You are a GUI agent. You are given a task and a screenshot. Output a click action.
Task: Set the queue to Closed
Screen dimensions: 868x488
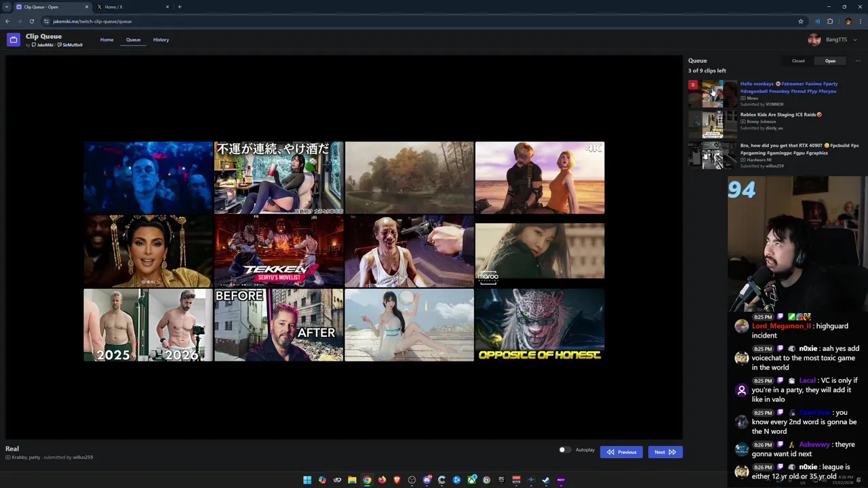pyautogui.click(x=798, y=61)
